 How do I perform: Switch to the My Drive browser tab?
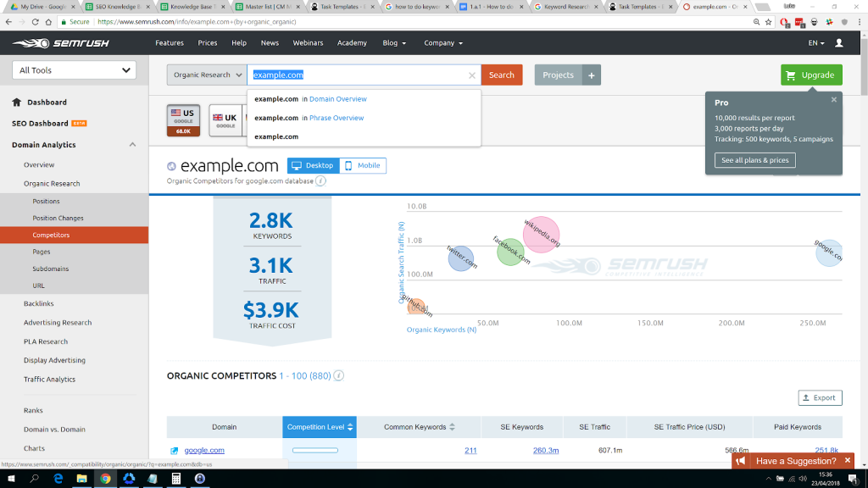[x=42, y=7]
